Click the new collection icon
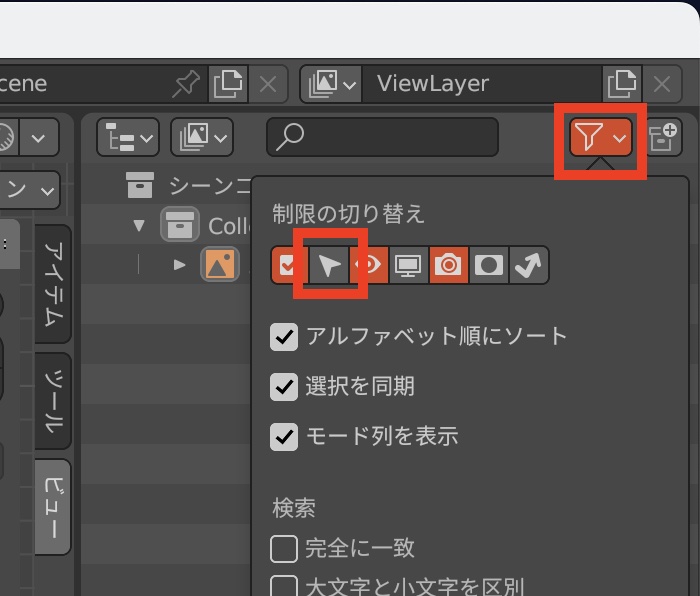 [x=662, y=138]
